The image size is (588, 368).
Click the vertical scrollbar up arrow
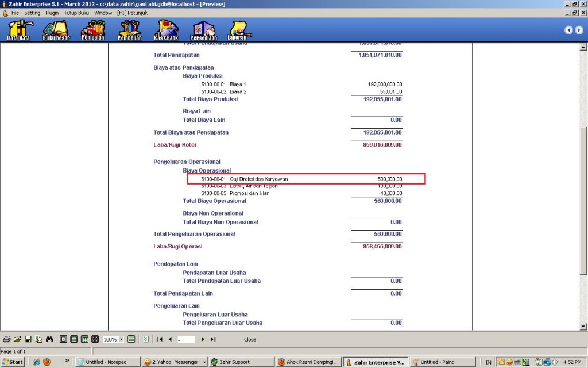click(x=583, y=47)
